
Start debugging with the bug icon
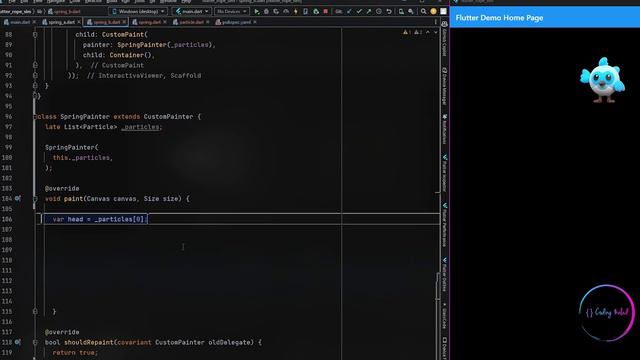click(266, 11)
